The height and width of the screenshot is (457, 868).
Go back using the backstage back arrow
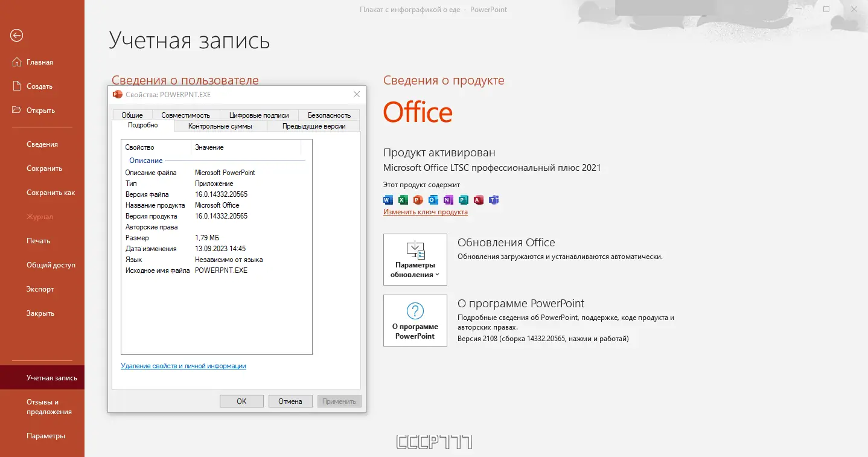tap(17, 36)
